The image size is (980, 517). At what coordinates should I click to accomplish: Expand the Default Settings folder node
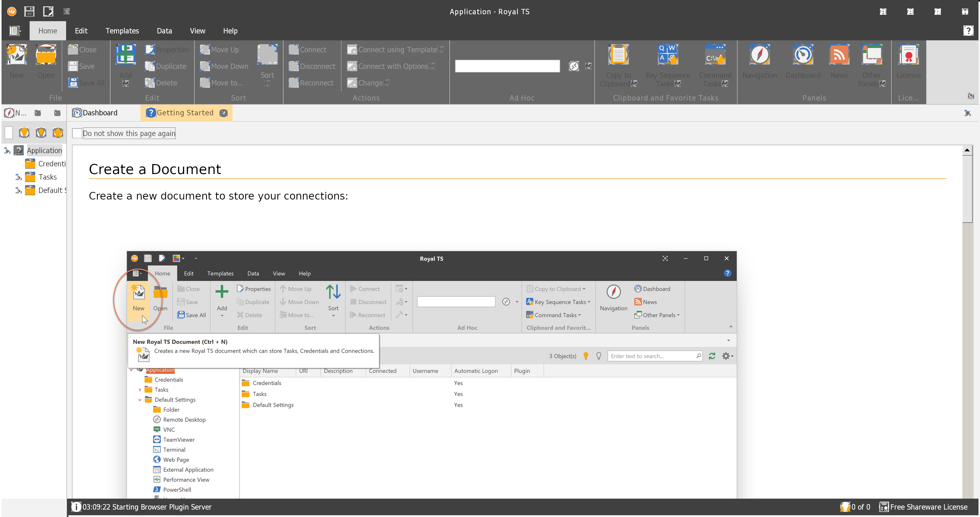pos(18,191)
